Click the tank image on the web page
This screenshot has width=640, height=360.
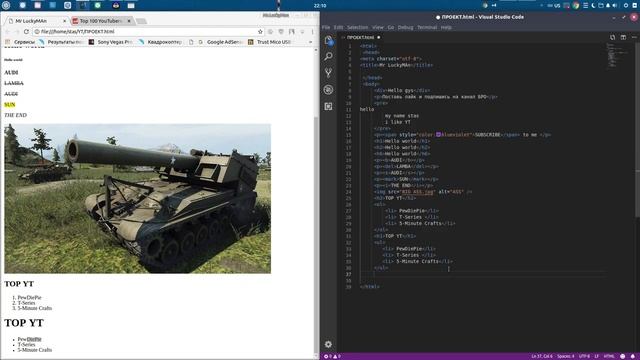pyautogui.click(x=138, y=198)
